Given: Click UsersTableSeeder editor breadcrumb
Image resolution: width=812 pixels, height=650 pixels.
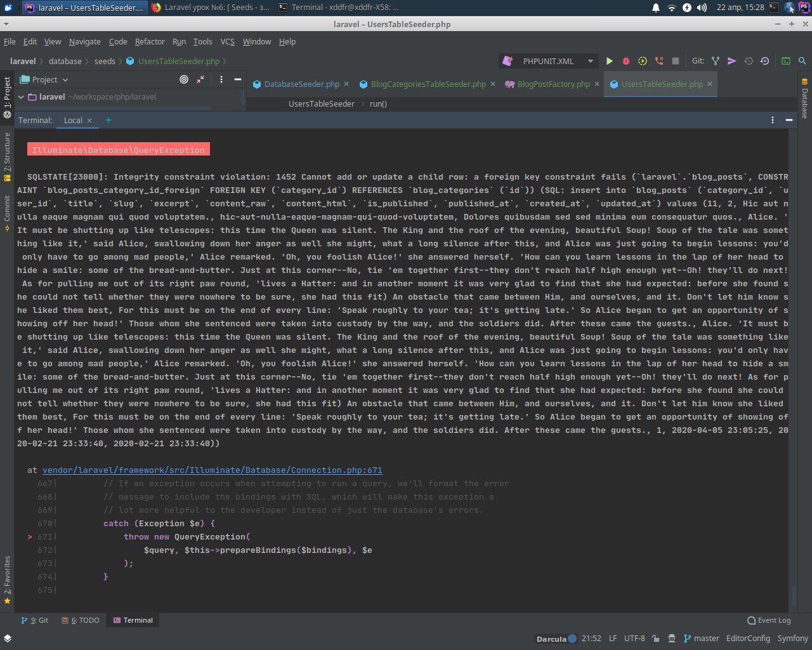Looking at the screenshot, I should coord(322,103).
